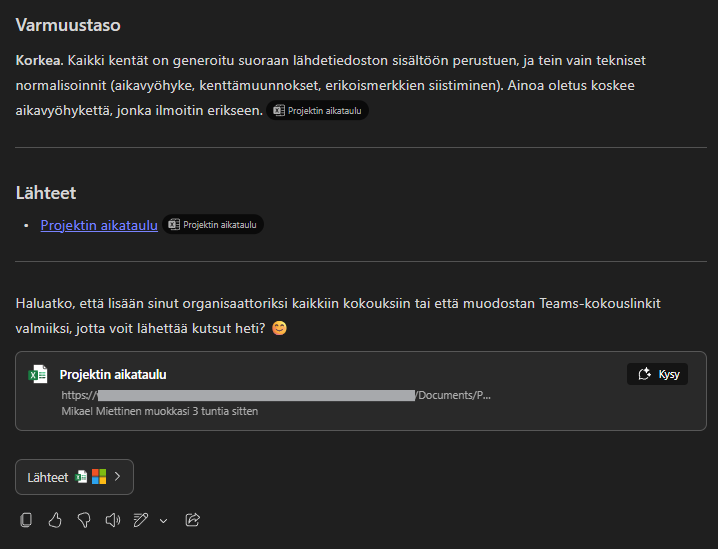Click the speaker icon to read aloud
718x549 pixels.
click(x=112, y=519)
